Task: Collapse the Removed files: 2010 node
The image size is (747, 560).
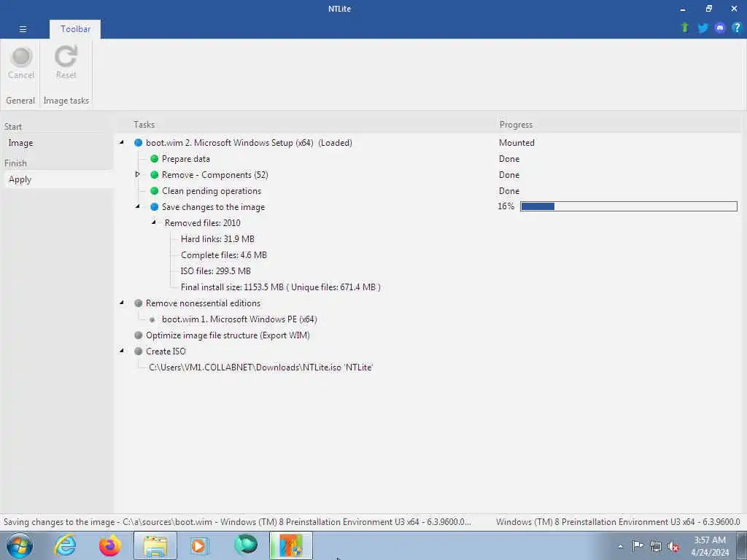Action: (x=154, y=222)
